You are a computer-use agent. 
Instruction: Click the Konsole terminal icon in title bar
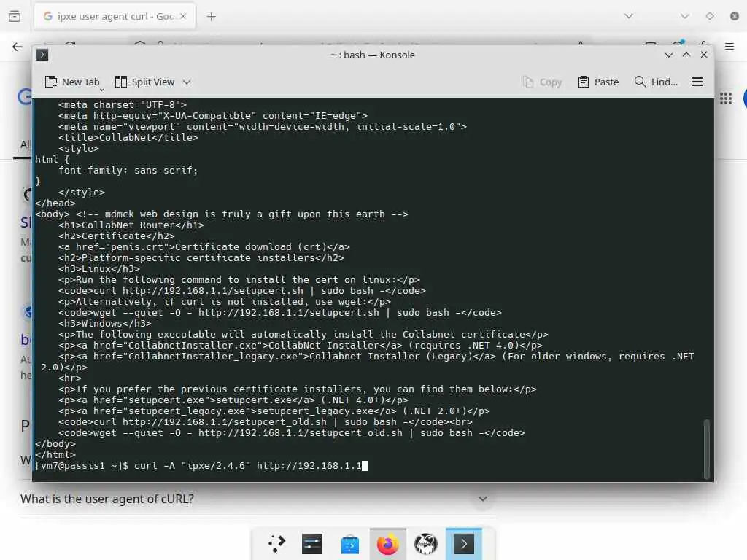click(x=42, y=55)
